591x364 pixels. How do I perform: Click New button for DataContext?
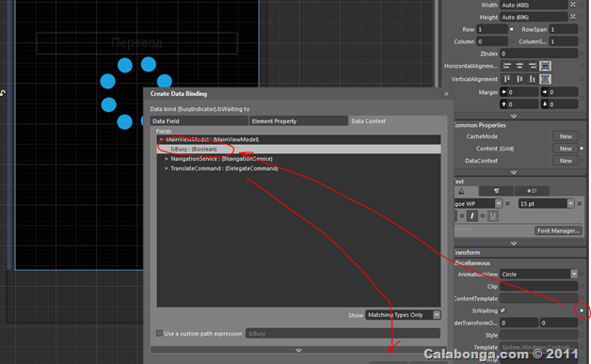(x=566, y=161)
